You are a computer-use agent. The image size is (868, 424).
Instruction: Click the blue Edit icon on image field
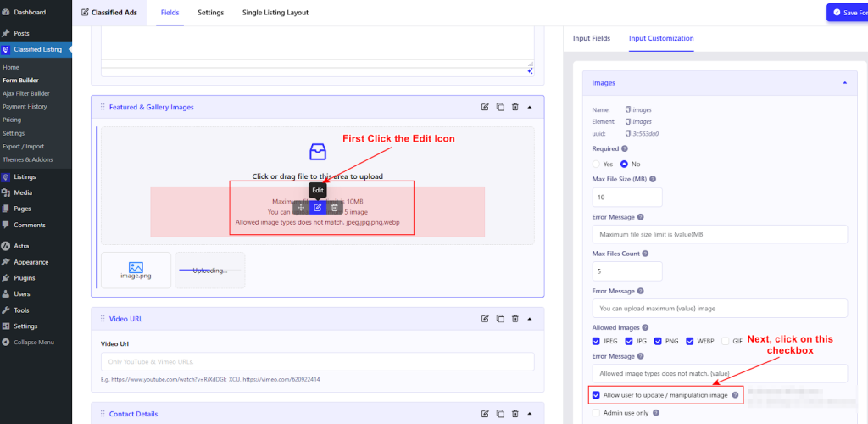[x=318, y=208]
